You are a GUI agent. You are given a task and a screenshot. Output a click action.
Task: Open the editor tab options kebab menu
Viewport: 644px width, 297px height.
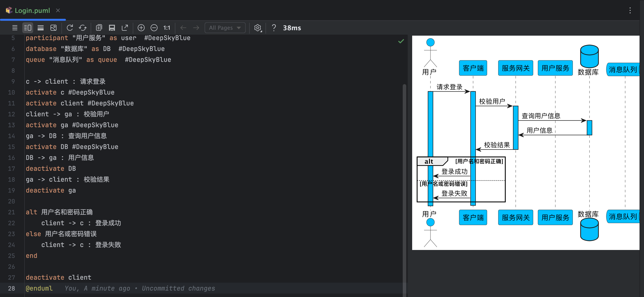[x=630, y=10]
